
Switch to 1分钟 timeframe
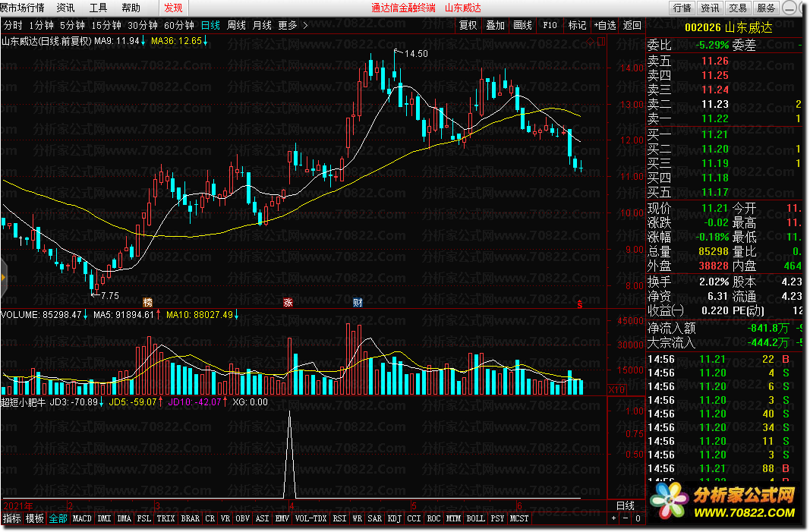pyautogui.click(x=41, y=25)
